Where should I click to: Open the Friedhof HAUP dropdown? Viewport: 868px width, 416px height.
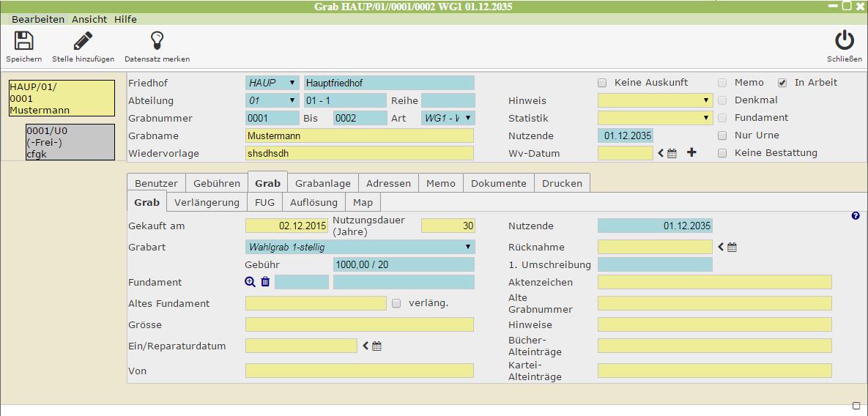pyautogui.click(x=272, y=83)
